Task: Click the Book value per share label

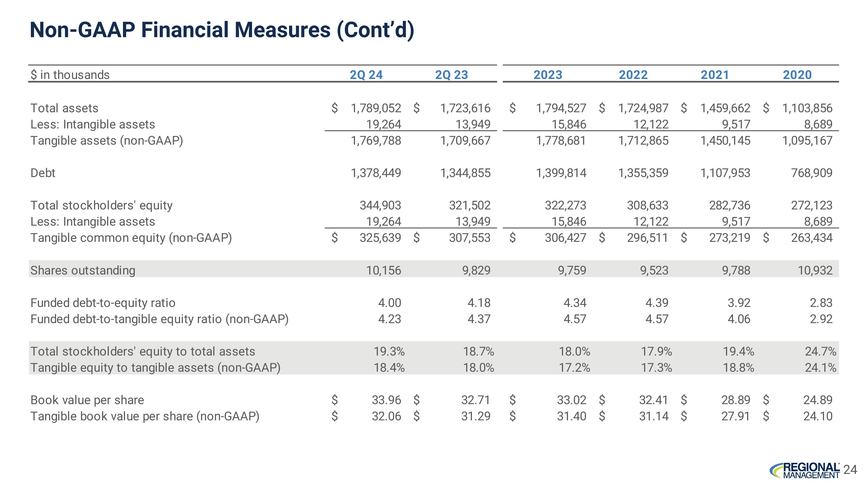Action: 87,400
